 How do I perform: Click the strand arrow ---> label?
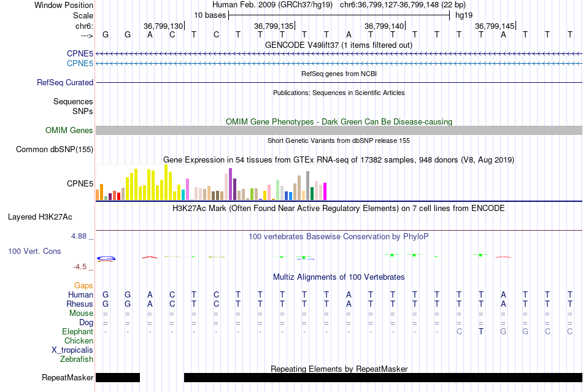87,36
